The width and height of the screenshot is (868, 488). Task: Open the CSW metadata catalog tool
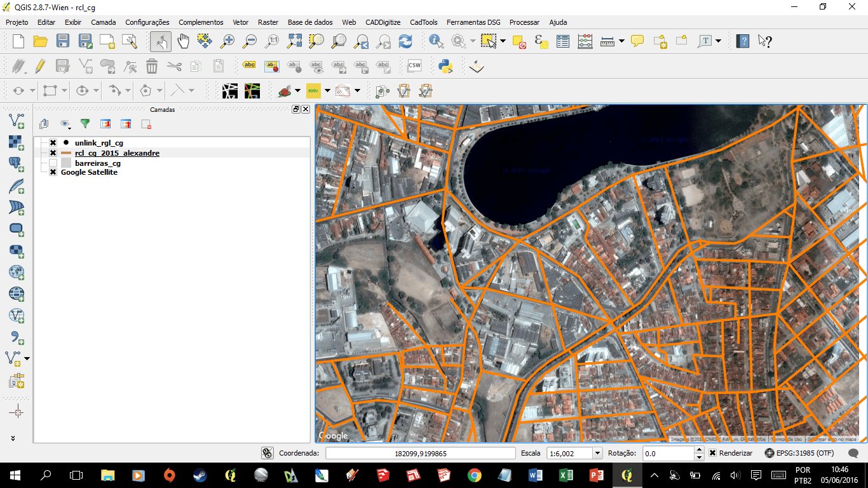click(x=414, y=65)
